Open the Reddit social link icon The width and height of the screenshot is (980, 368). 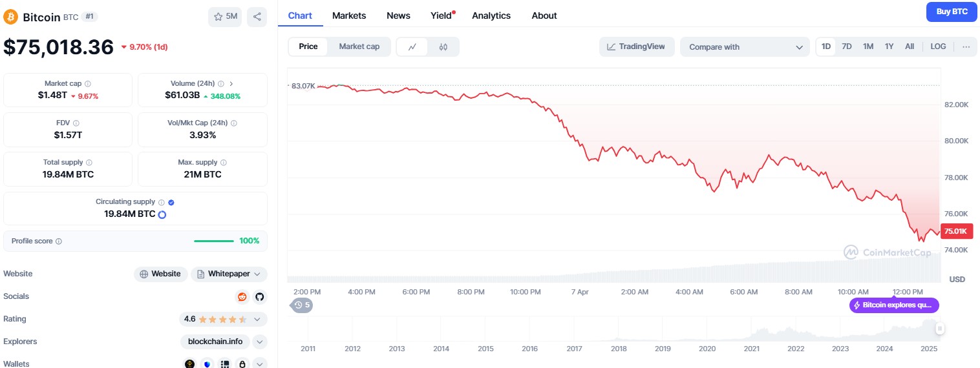[x=242, y=296]
